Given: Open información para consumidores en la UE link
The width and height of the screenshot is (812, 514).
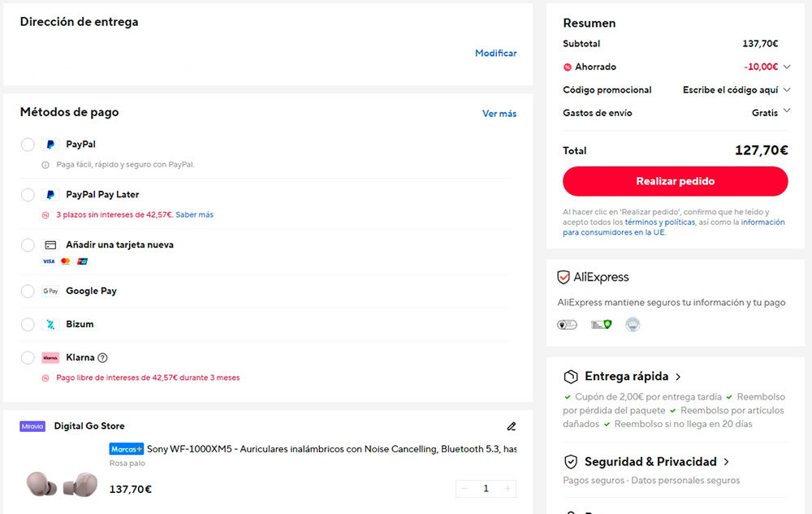Looking at the screenshot, I should point(674,227).
